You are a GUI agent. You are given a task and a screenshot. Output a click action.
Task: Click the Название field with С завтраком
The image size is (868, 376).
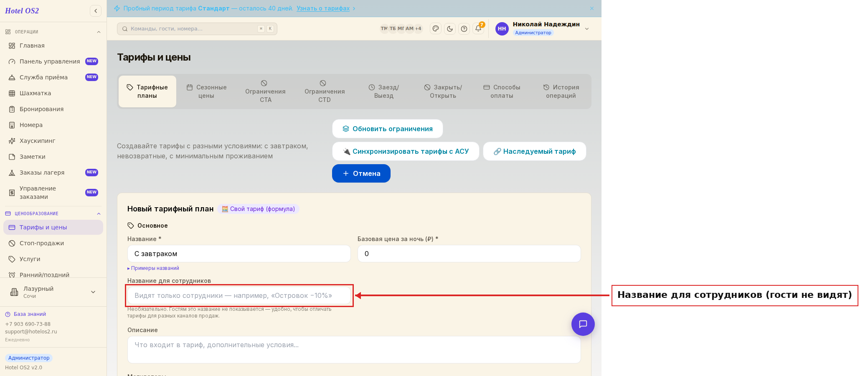point(239,254)
